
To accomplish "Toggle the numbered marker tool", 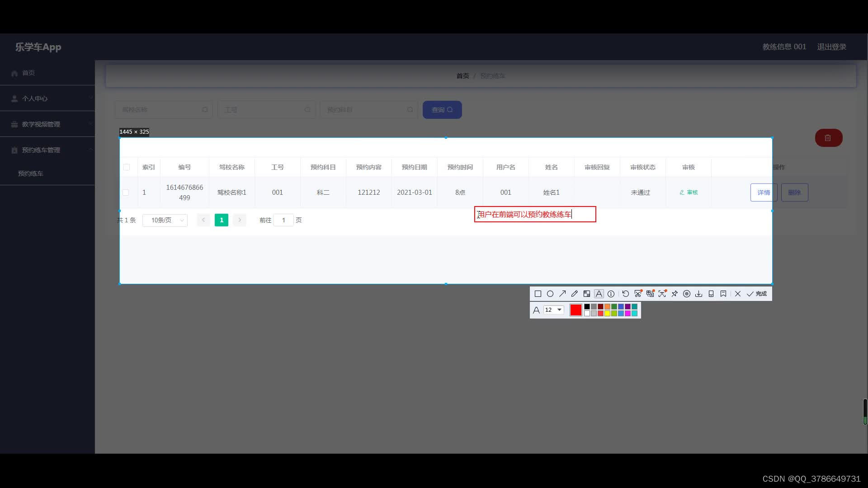I will (x=611, y=294).
